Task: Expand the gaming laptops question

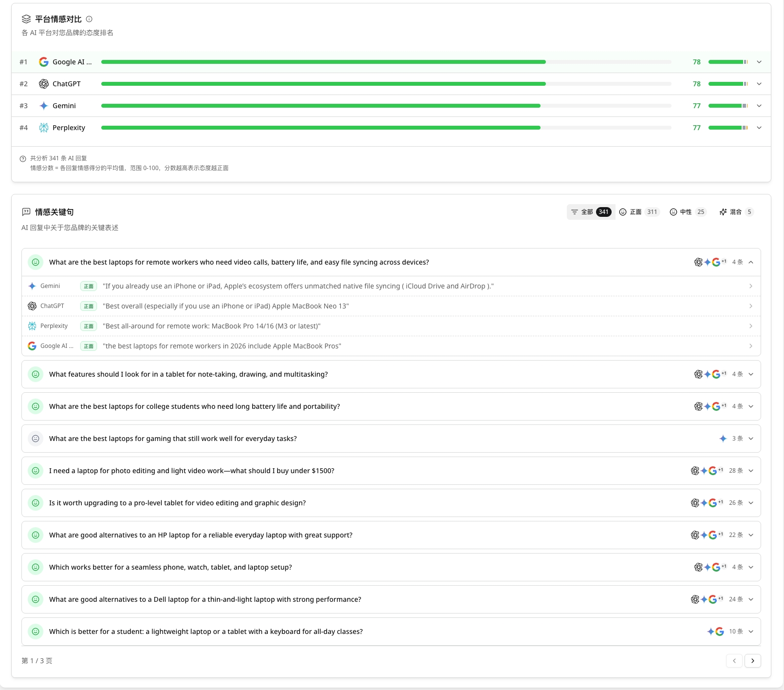Action: 751,439
